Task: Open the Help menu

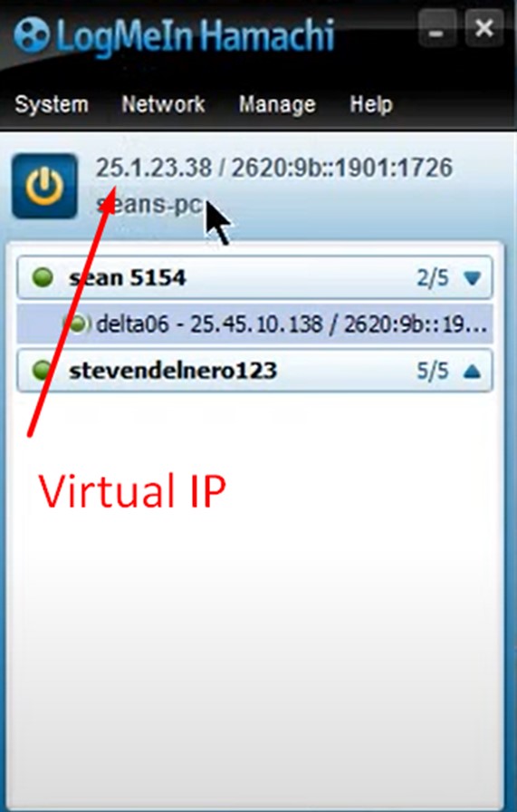Action: (371, 105)
